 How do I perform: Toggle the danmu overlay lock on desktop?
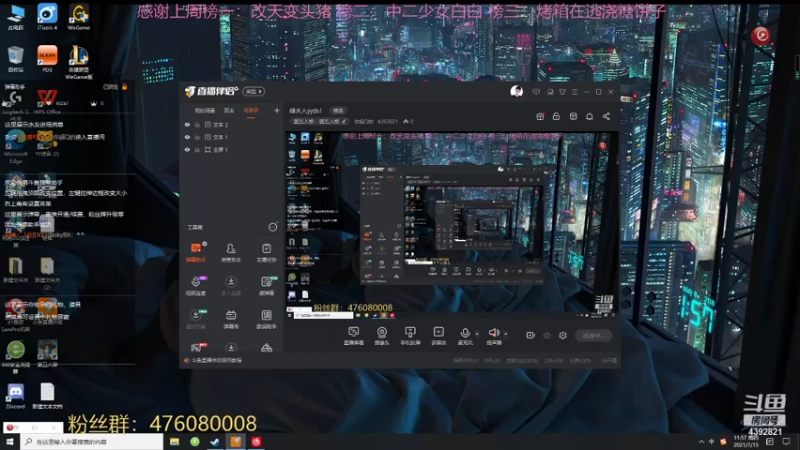point(124,87)
